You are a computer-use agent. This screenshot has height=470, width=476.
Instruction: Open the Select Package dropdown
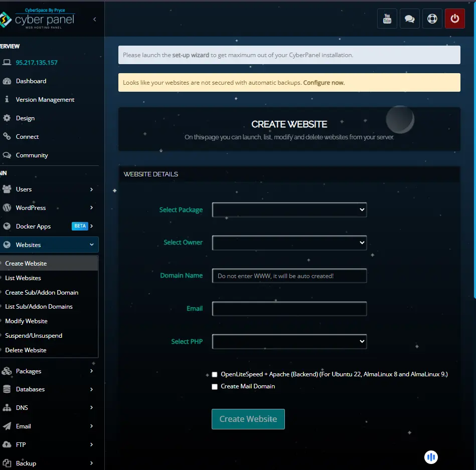pos(289,209)
